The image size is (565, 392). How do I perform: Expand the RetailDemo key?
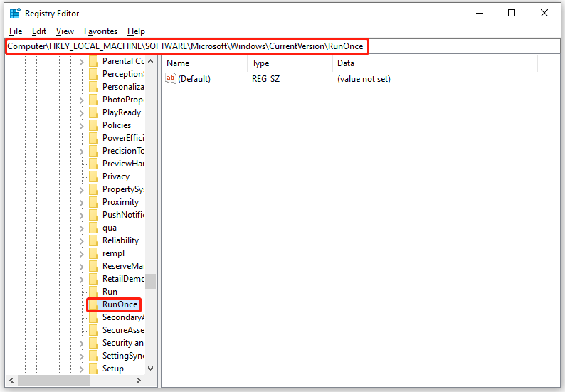point(81,280)
